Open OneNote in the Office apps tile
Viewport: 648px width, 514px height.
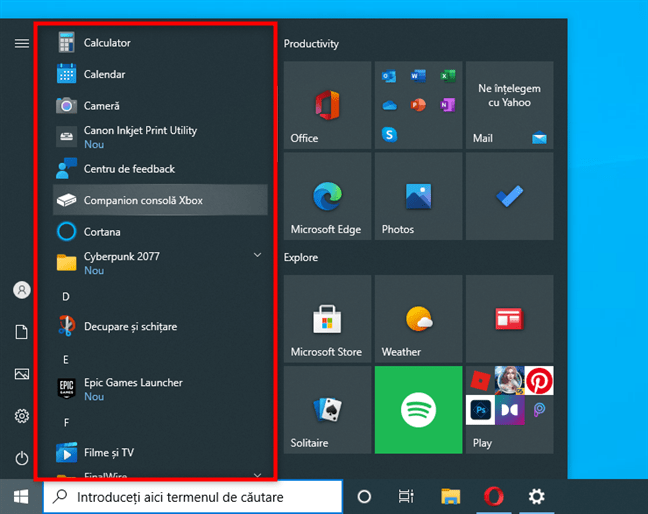[448, 105]
